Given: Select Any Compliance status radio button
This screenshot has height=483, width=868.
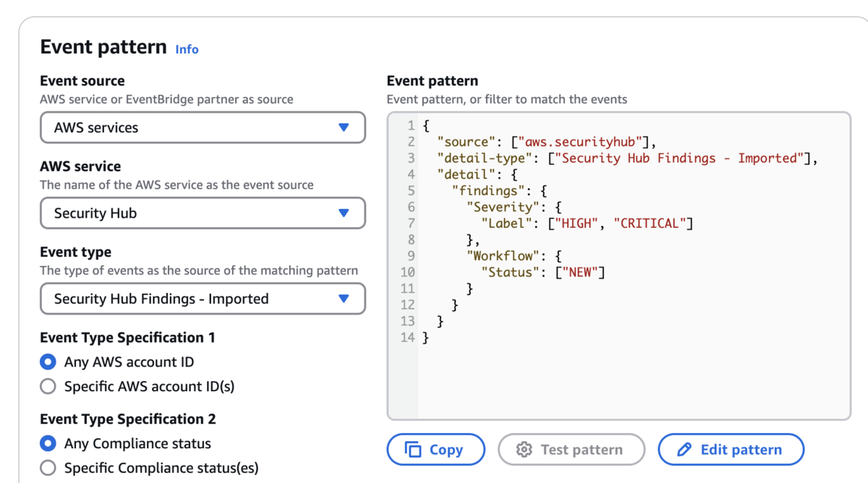Looking at the screenshot, I should (x=48, y=443).
